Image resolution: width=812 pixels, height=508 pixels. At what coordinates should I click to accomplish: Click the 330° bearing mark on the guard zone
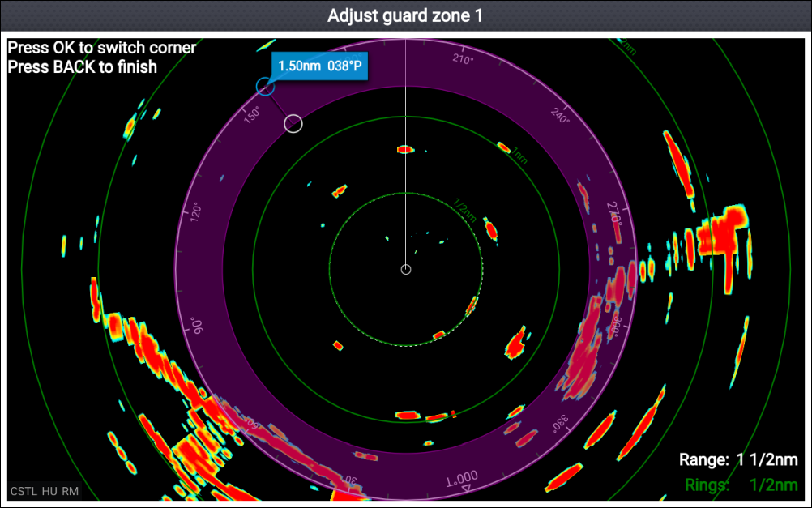[560, 423]
